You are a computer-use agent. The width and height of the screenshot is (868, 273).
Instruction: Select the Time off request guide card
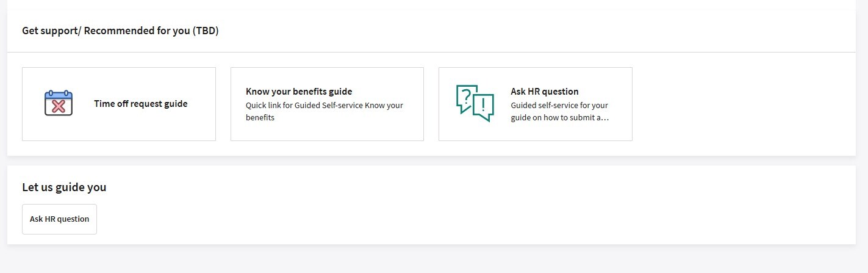point(119,104)
